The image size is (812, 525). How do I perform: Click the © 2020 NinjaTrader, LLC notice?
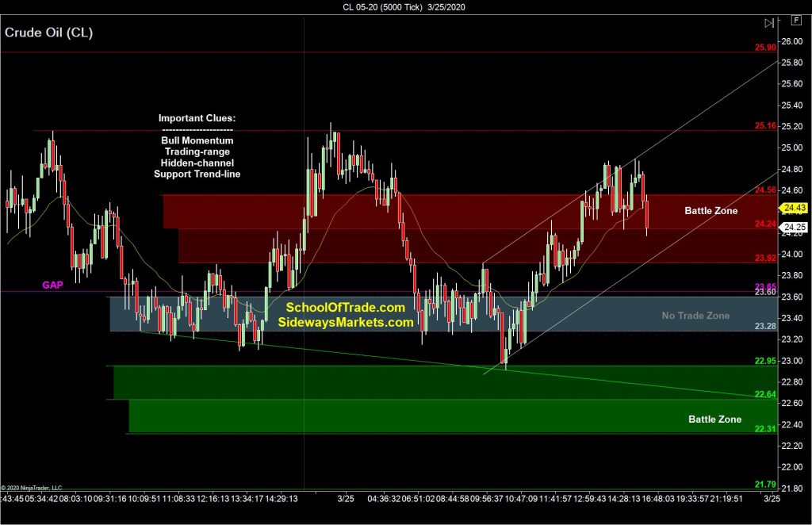coord(31,488)
